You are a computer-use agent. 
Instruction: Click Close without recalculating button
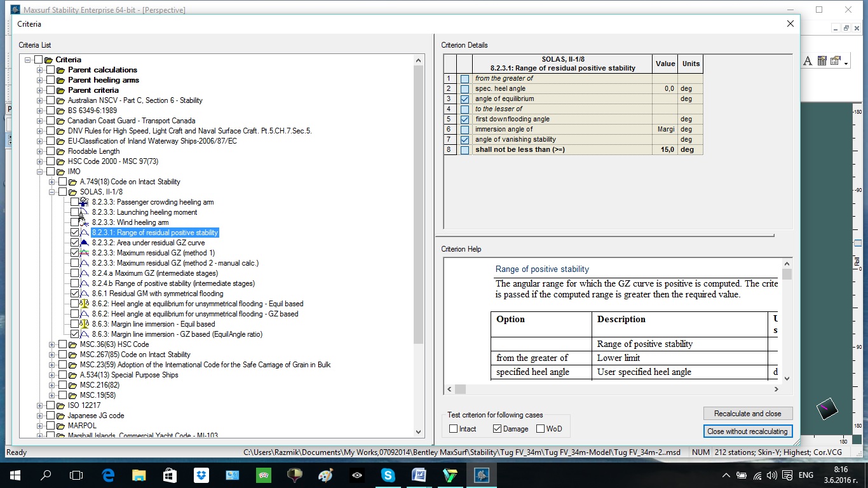[x=747, y=431]
